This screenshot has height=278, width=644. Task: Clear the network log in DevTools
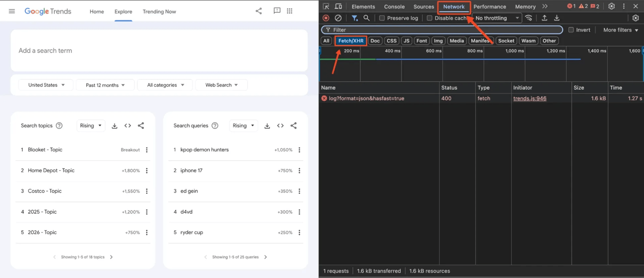pos(338,18)
